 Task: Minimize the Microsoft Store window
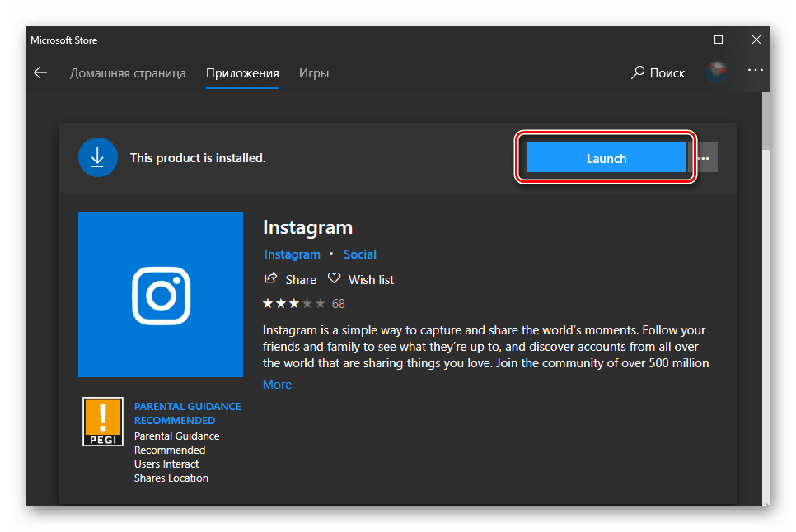(x=681, y=40)
